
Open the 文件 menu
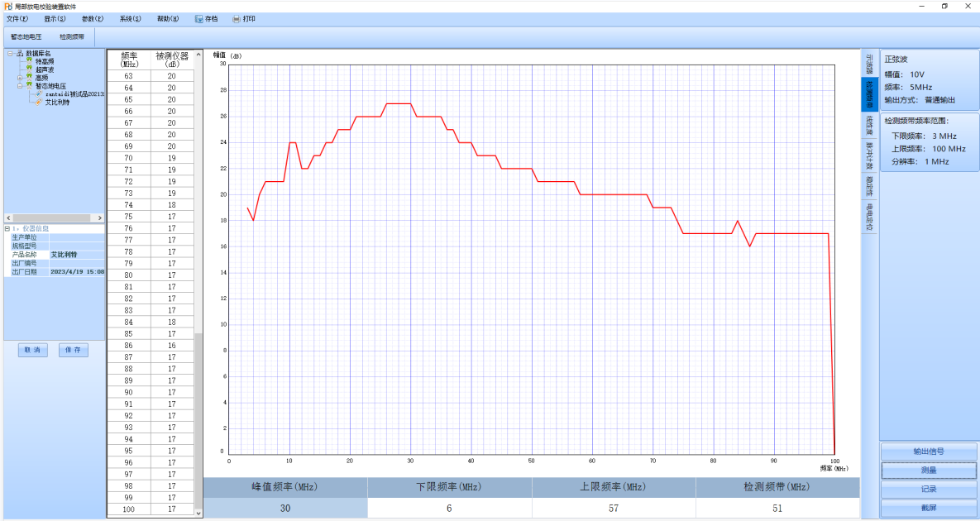(17, 18)
